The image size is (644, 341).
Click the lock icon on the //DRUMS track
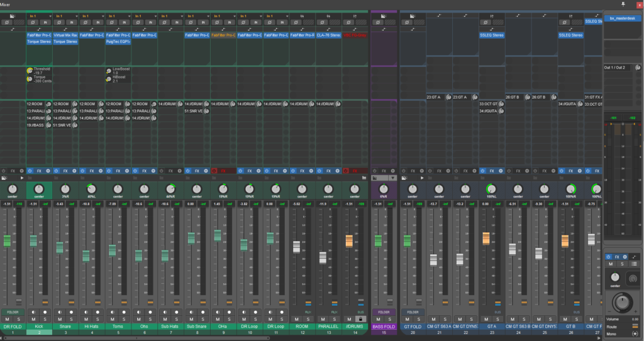(x=360, y=319)
